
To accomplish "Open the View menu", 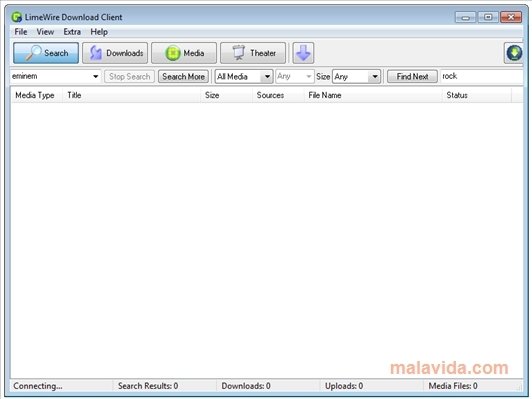I will pos(45,32).
